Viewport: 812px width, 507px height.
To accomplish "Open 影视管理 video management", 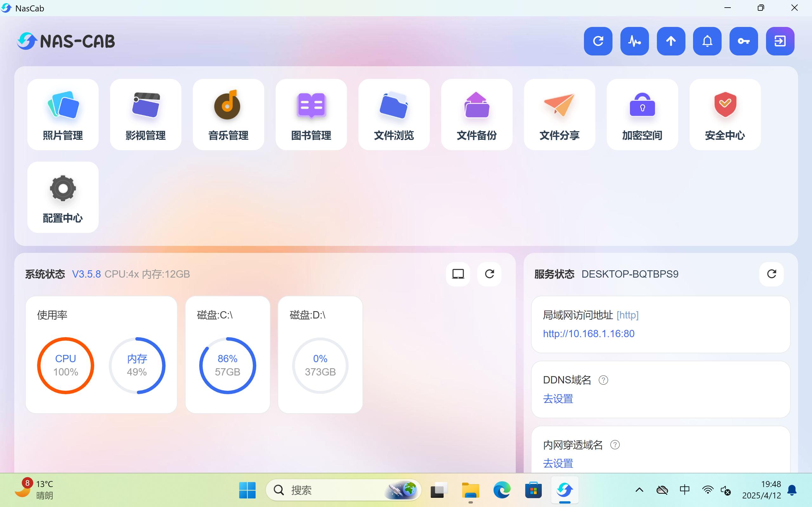I will 146,114.
